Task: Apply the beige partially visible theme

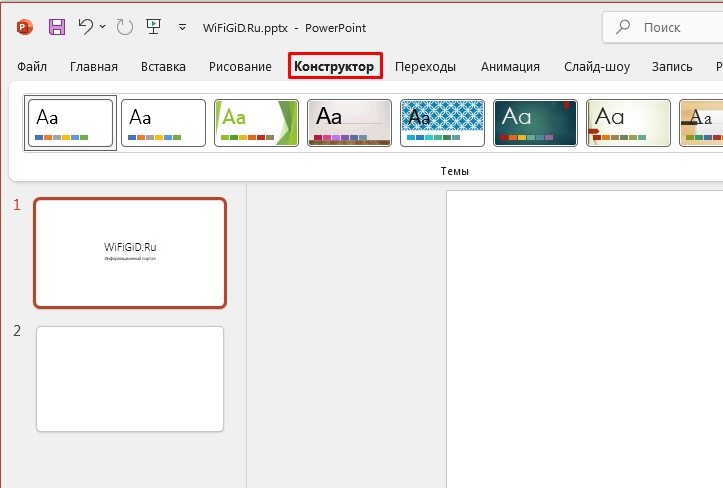Action: pos(701,123)
